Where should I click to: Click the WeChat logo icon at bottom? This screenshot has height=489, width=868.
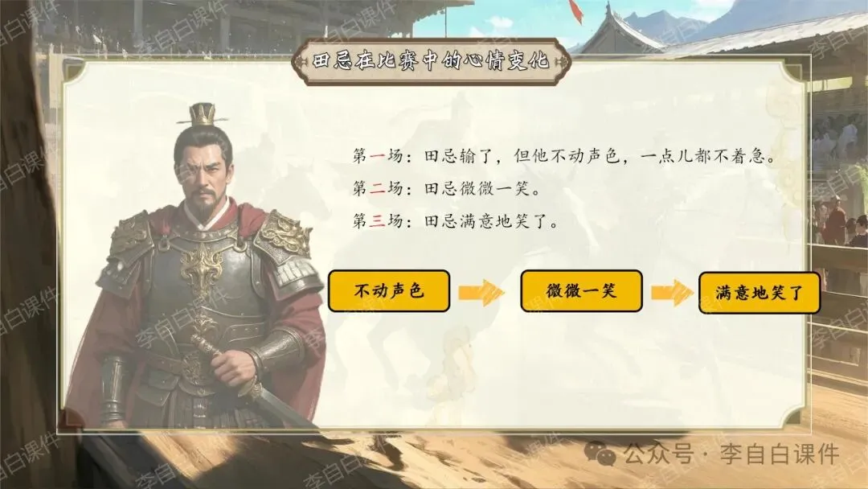[600, 454]
